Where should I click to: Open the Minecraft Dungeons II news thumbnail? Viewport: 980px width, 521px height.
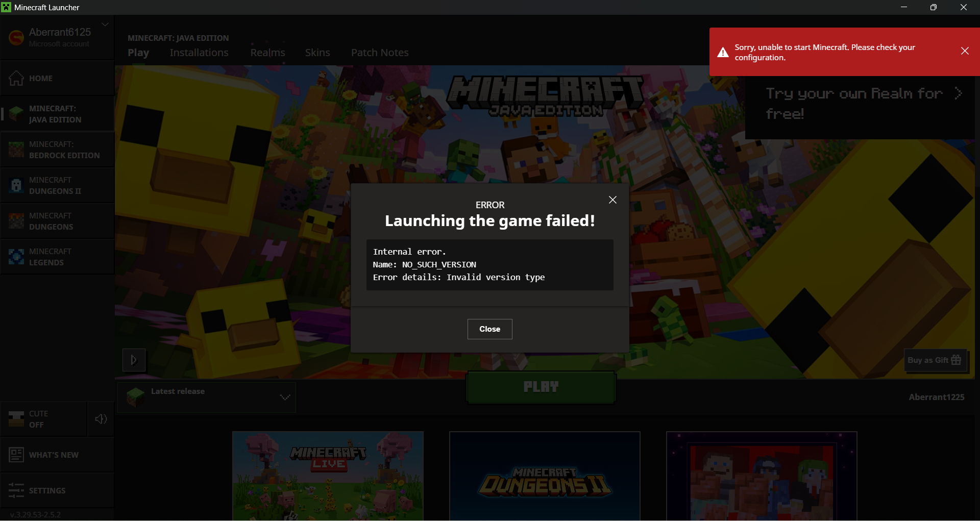[x=545, y=476]
